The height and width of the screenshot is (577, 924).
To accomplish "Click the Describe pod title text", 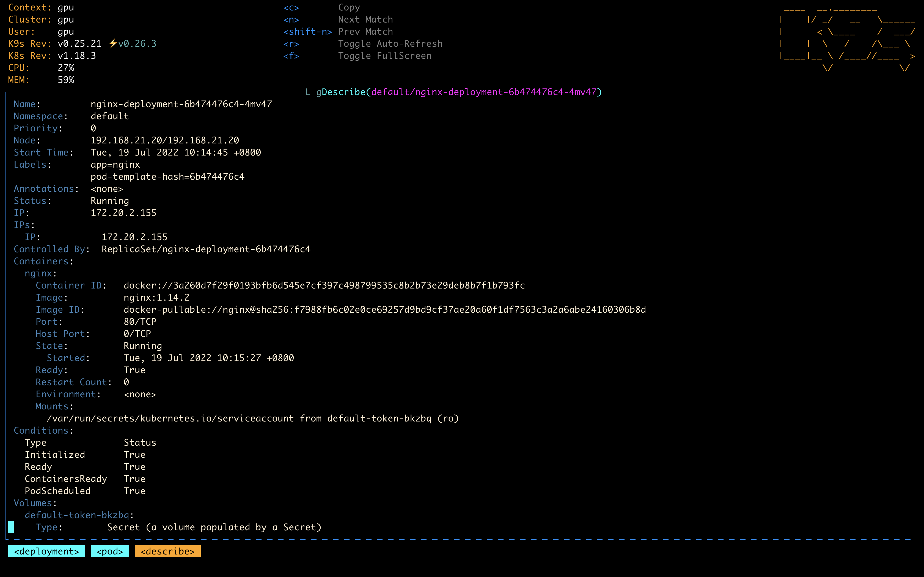I will (x=461, y=92).
